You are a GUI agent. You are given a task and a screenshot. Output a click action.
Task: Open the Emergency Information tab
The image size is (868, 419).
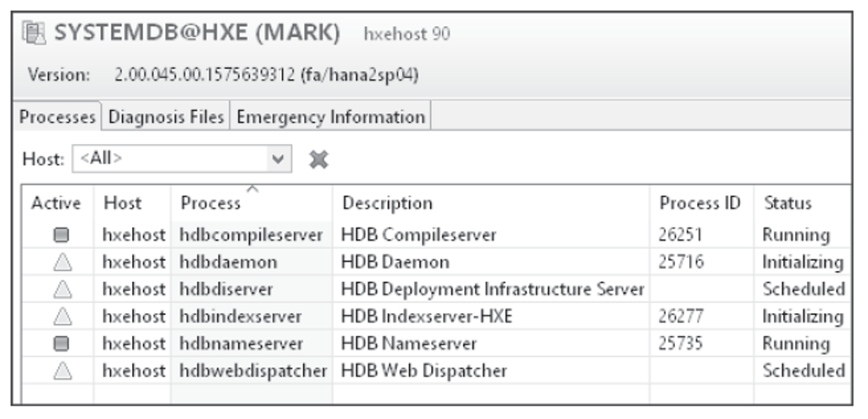(x=330, y=117)
